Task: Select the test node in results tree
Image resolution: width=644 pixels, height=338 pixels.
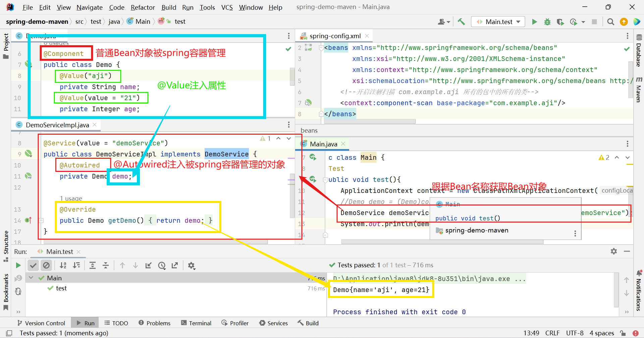Action: point(61,288)
